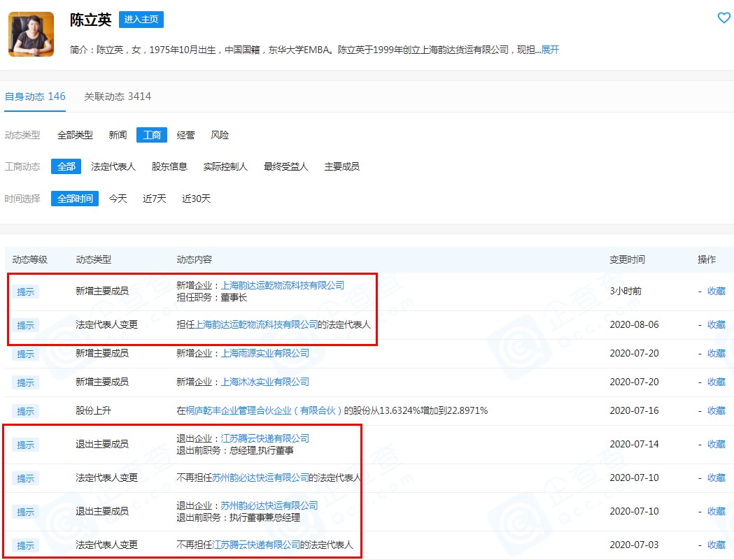The width and height of the screenshot is (734, 560).
Task: Click 收藏 for 上海雨源实业 row
Action: click(x=717, y=353)
